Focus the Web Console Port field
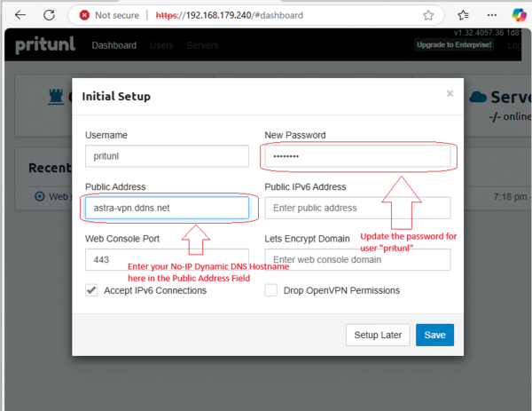532x411 pixels. [x=167, y=259]
